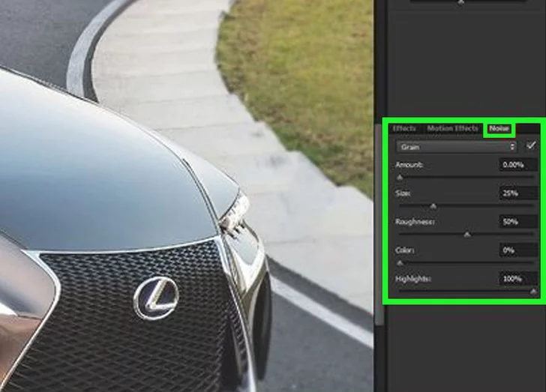Click the Size value field

point(518,193)
